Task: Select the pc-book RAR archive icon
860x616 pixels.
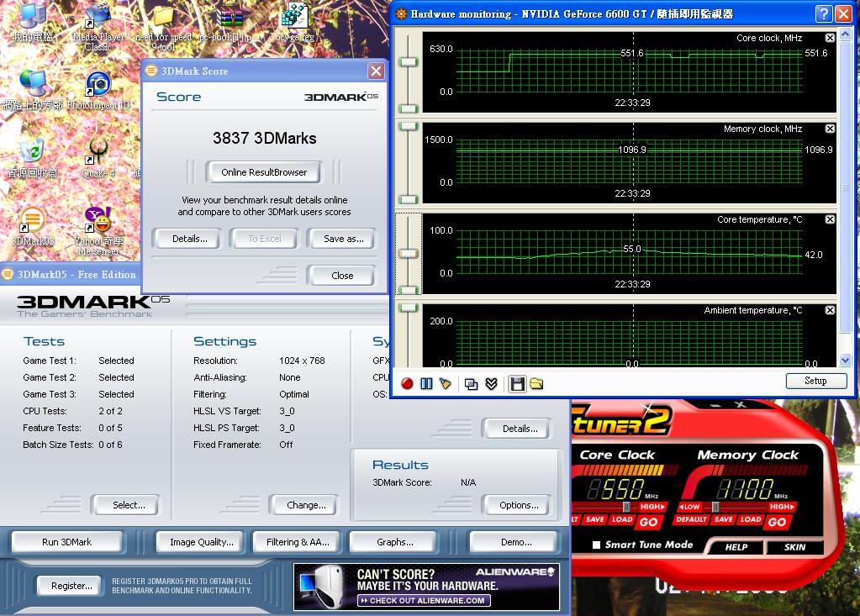Action: (230, 22)
